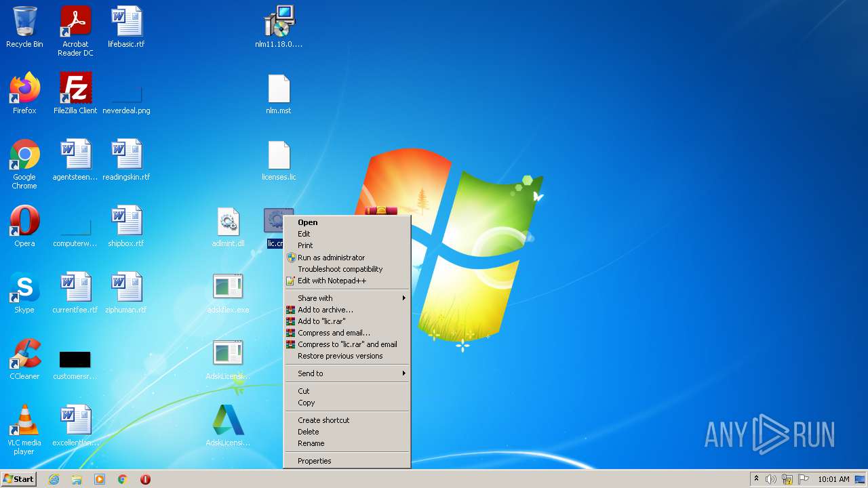Select the licenses.lic file icon
The height and width of the screenshot is (488, 868).
click(279, 160)
